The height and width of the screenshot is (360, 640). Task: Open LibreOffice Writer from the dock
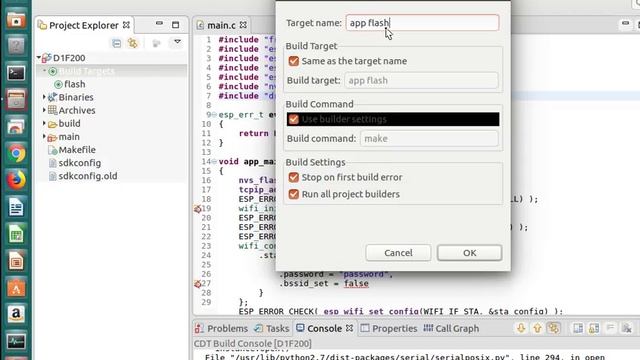[x=16, y=207]
